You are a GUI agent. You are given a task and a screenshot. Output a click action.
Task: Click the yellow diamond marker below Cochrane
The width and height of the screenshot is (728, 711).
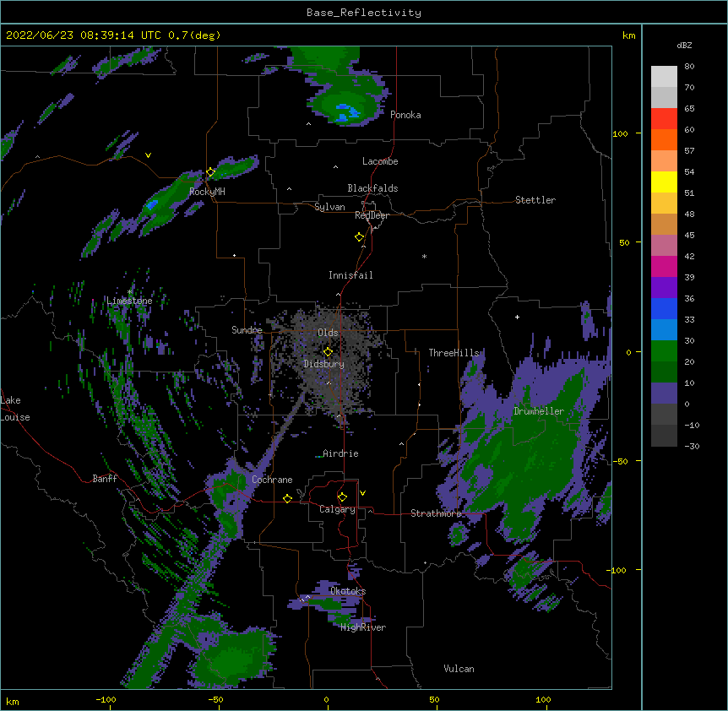[x=287, y=498]
